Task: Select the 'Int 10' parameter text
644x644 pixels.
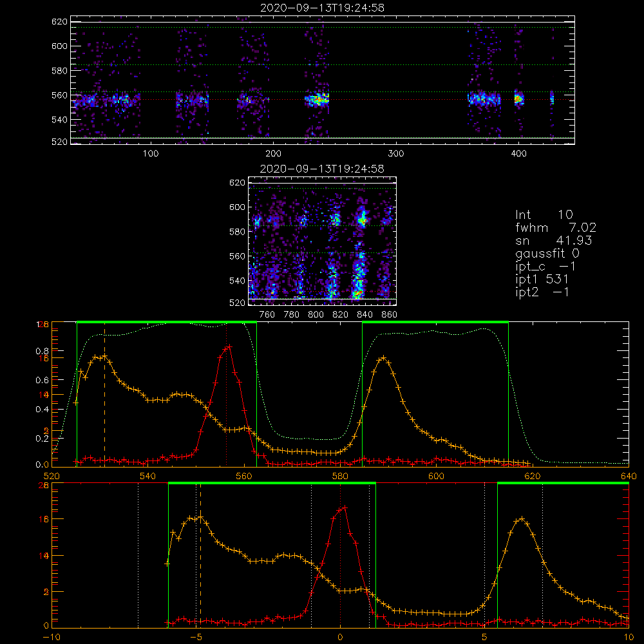Action: click(x=544, y=214)
